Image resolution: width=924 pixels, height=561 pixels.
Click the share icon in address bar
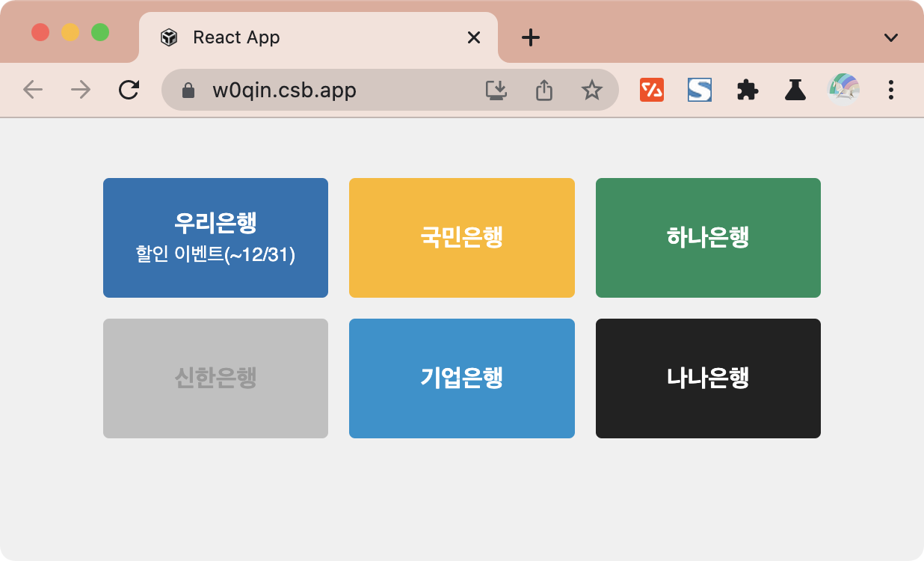pyautogui.click(x=544, y=91)
